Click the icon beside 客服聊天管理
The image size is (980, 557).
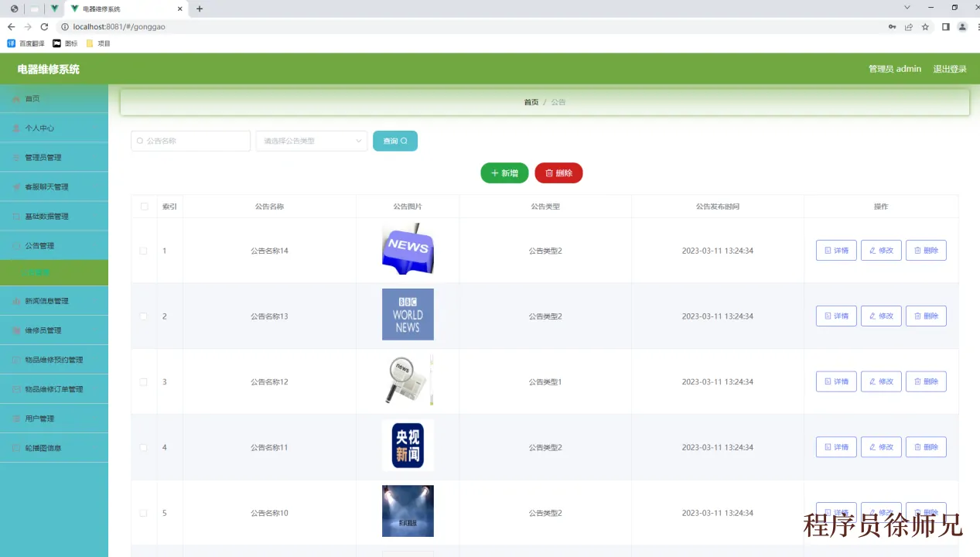click(x=17, y=187)
